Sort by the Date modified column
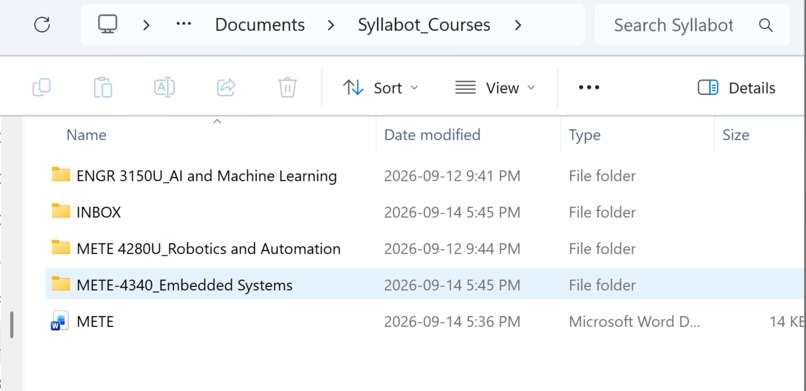806x391 pixels. pos(432,135)
